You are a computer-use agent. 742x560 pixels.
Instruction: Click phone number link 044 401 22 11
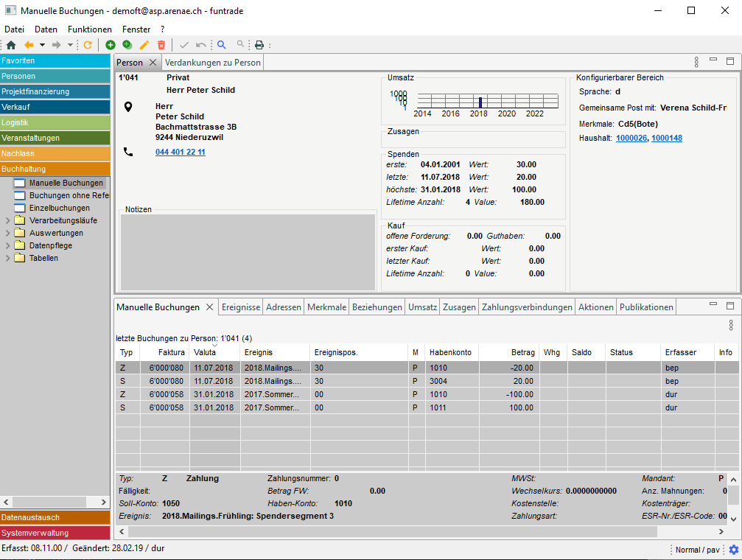click(x=180, y=152)
